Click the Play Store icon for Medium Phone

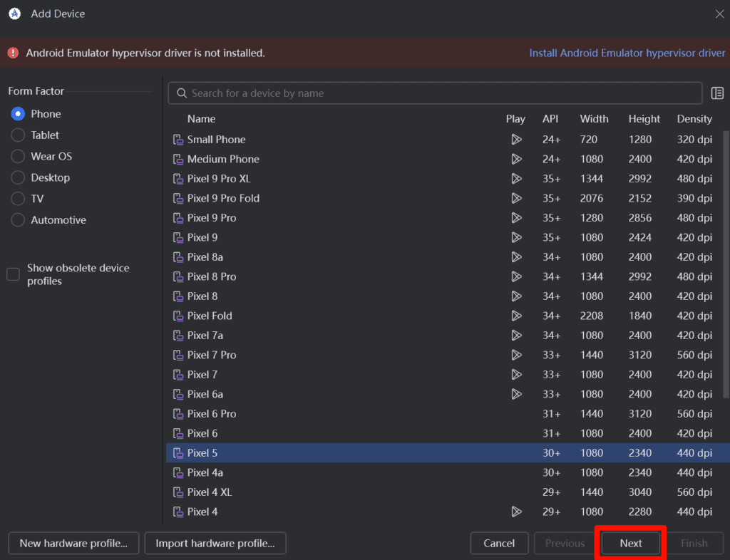[516, 159]
